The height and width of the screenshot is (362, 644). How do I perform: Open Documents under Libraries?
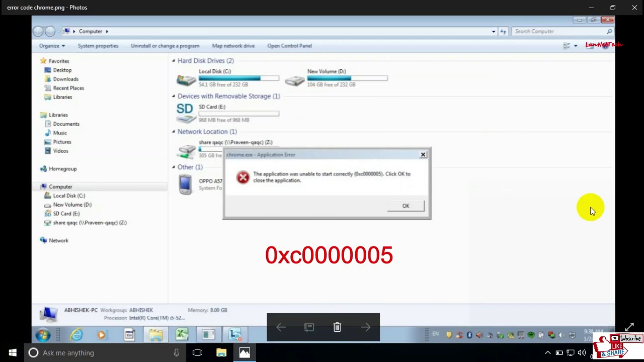[66, 124]
